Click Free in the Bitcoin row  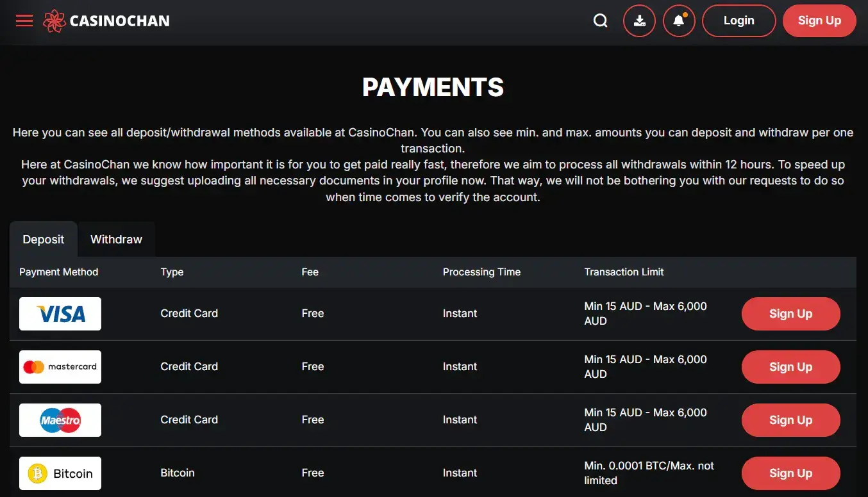click(313, 473)
